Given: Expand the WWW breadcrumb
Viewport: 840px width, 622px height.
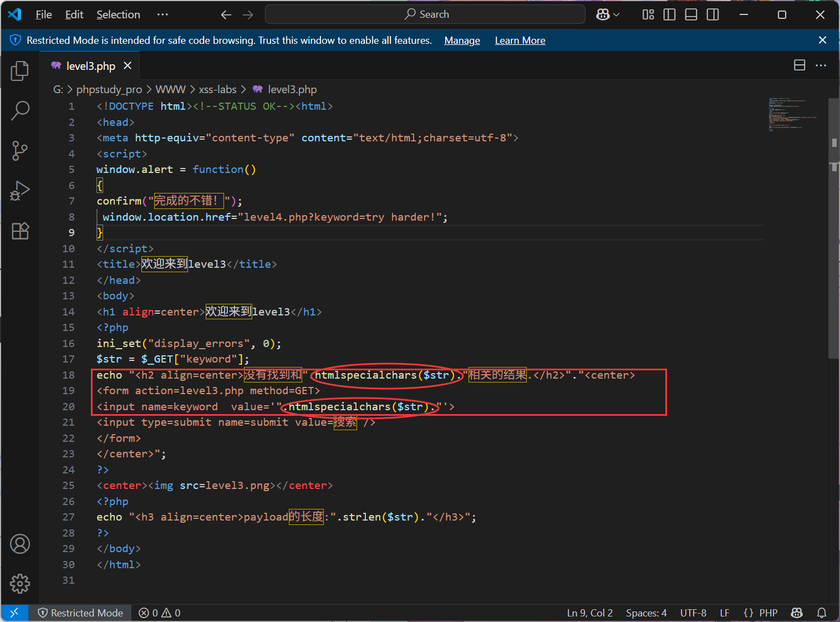Looking at the screenshot, I should [170, 89].
